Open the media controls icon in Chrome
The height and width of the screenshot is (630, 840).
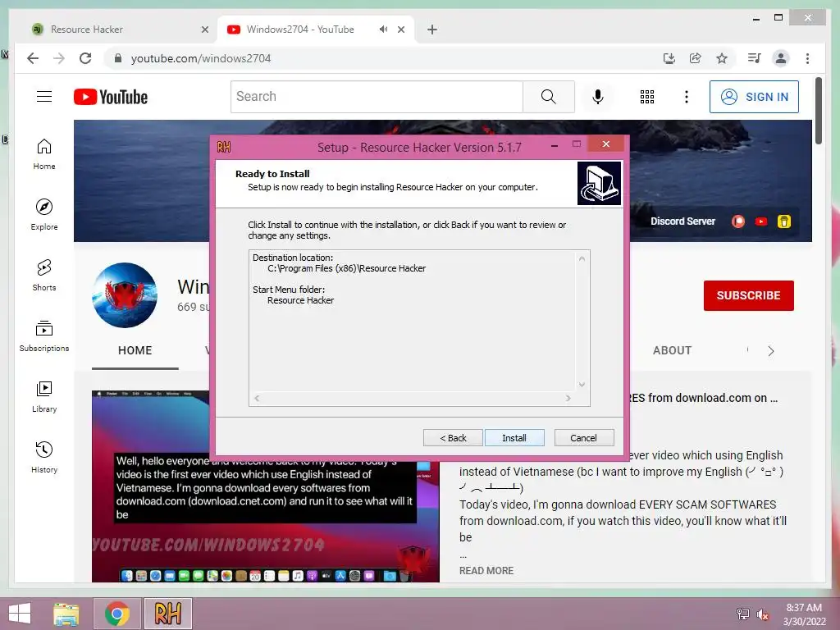[x=755, y=58]
